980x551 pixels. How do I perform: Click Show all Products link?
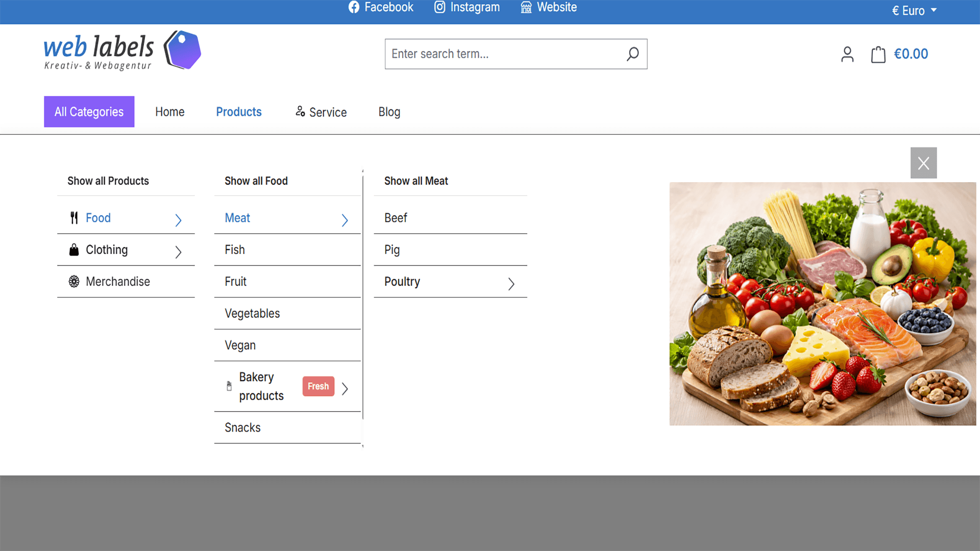pyautogui.click(x=108, y=181)
